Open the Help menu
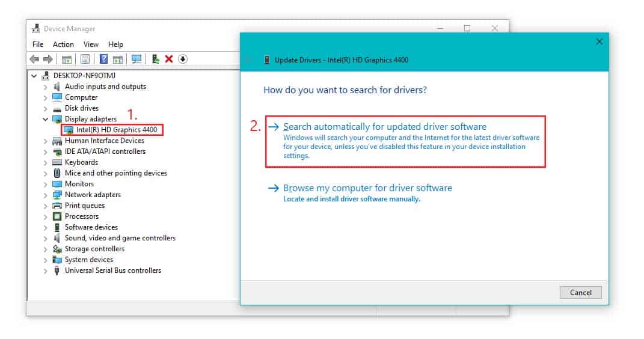Screen dimensions: 644x339 (x=115, y=44)
